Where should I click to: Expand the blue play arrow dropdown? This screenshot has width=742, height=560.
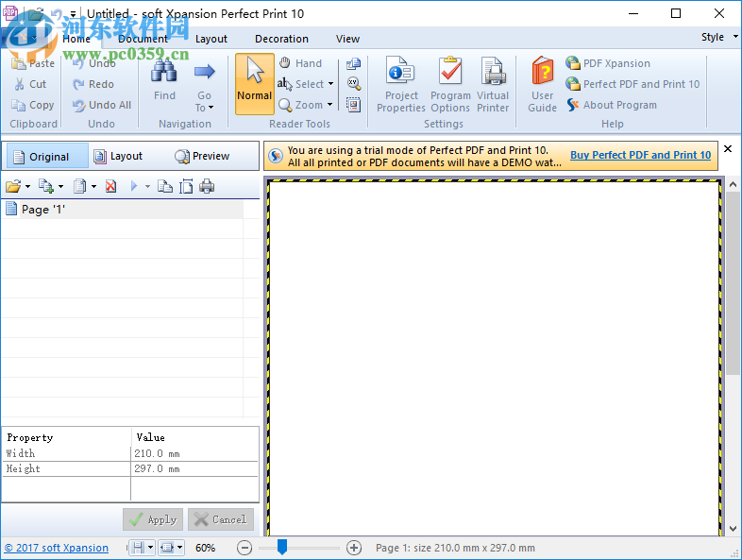(x=147, y=186)
